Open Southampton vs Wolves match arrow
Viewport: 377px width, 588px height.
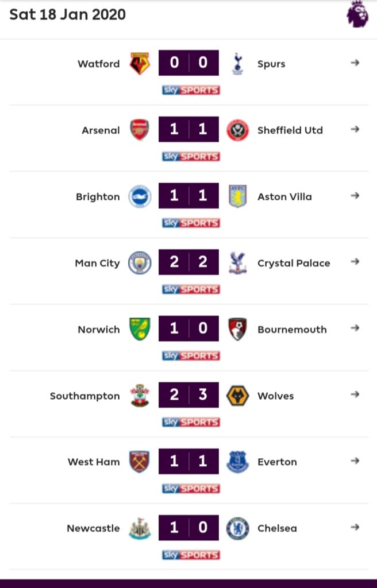click(x=355, y=395)
